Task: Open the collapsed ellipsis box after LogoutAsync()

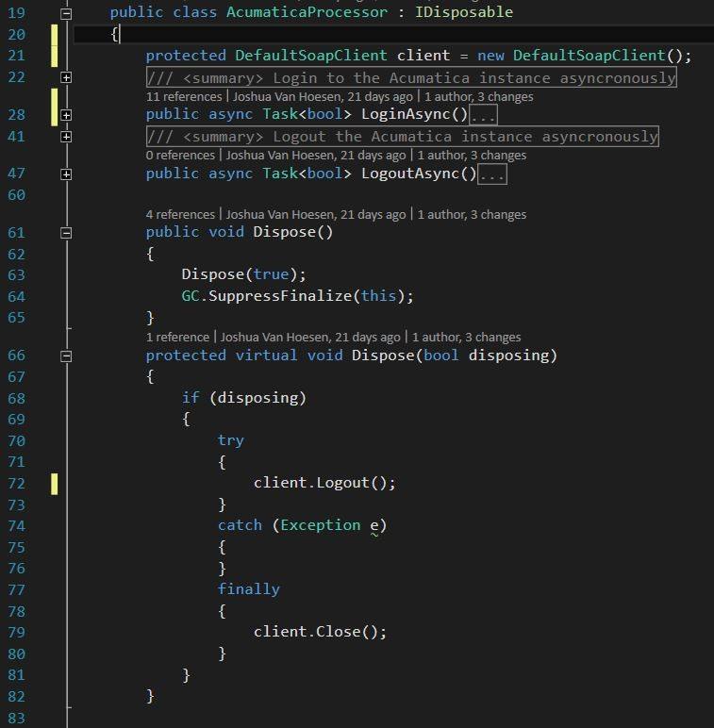Action: pos(492,174)
